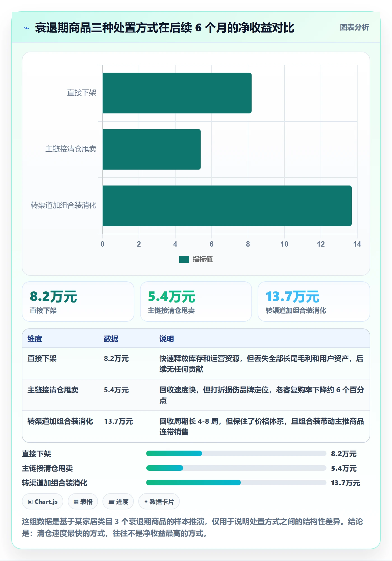Toggle the 指标值 legend color swatch

pyautogui.click(x=184, y=259)
